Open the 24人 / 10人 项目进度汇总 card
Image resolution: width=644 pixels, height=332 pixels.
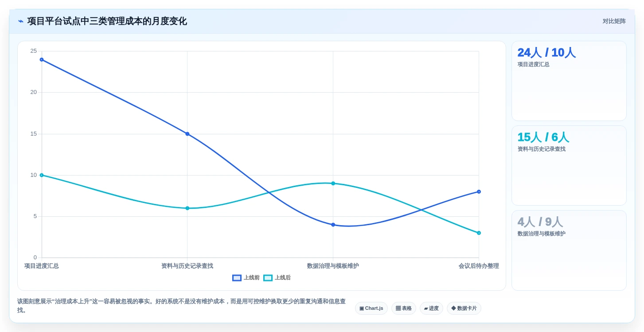[x=569, y=81]
